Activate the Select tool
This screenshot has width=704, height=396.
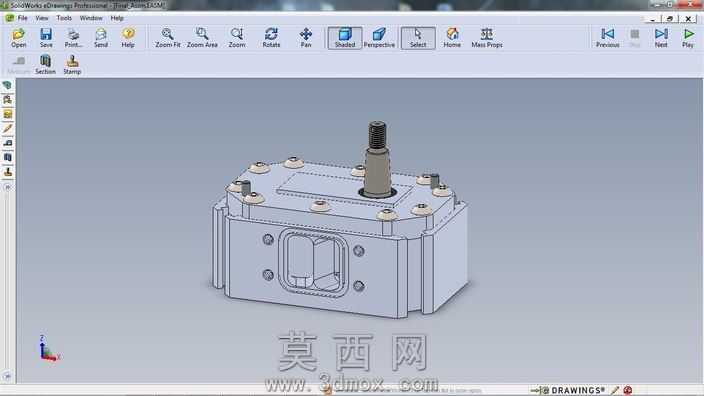coord(418,38)
